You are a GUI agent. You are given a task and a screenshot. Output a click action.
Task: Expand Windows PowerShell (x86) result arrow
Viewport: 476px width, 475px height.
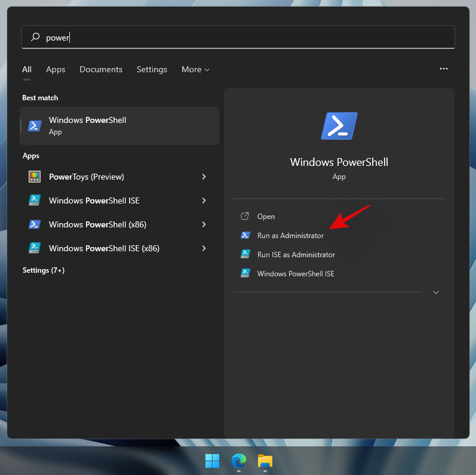click(x=204, y=224)
